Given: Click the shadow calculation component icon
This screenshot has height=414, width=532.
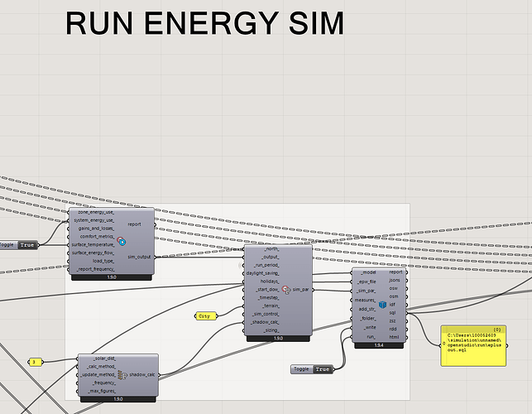Looking at the screenshot, I should click(121, 374).
